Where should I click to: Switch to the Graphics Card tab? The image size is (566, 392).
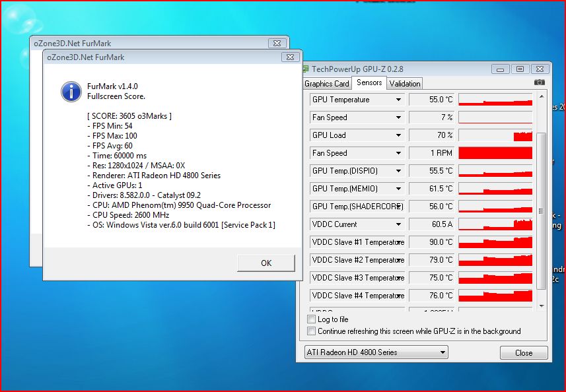(327, 84)
